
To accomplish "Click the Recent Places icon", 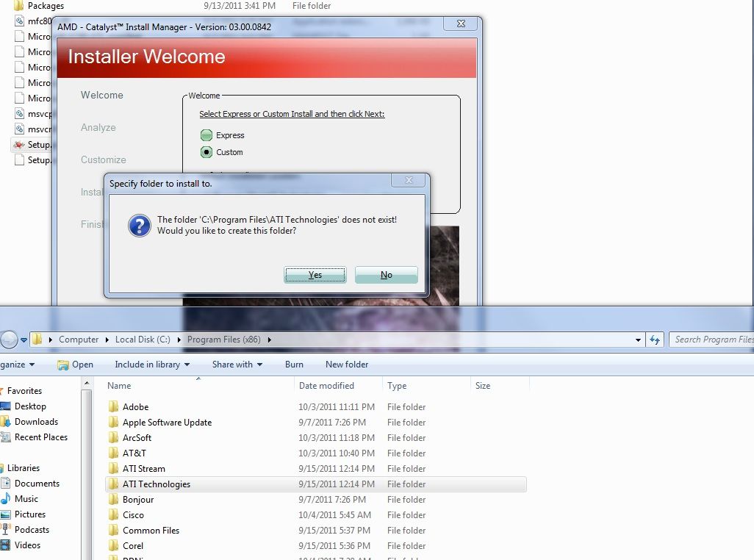I will tap(5, 437).
